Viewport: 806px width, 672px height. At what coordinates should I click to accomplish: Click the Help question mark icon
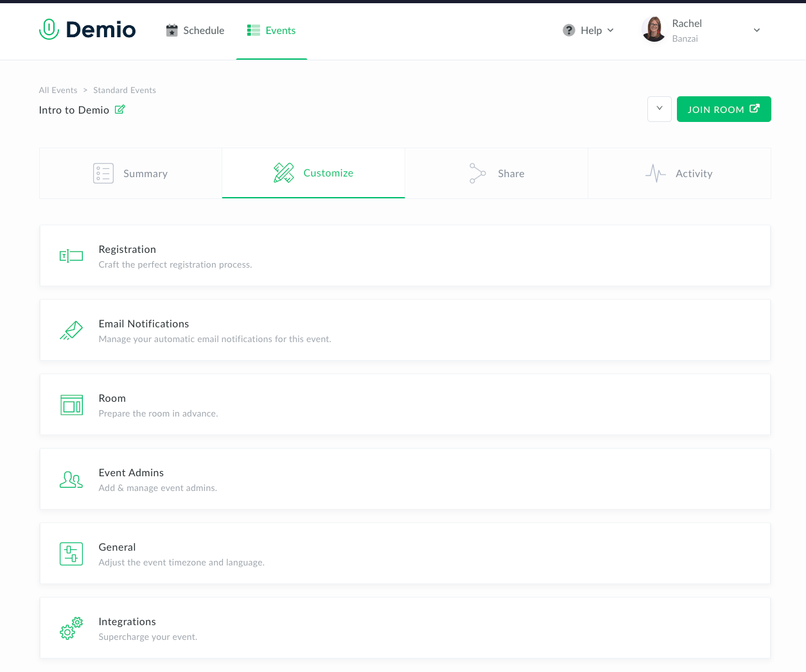tap(568, 30)
